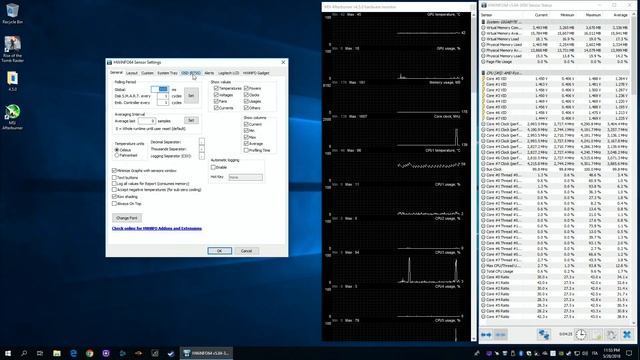Select MSI Afterburner desktop shortcut
This screenshot has width=640, height=360.
coord(12,117)
